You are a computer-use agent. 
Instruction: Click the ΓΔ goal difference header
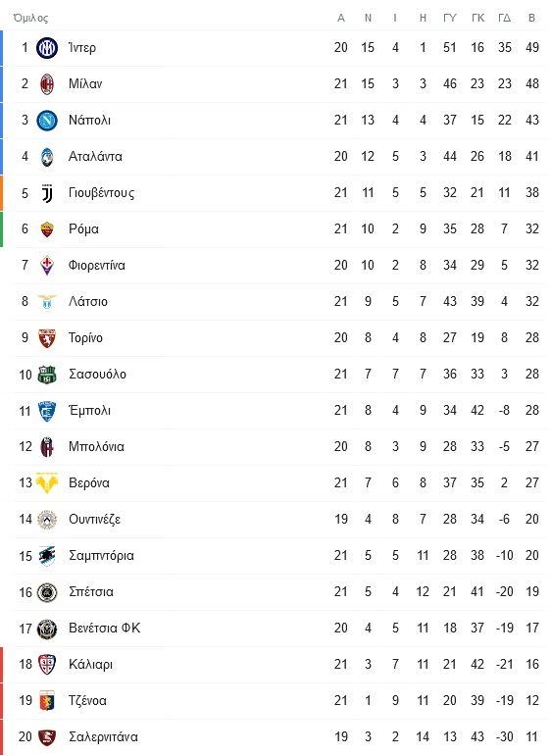(x=504, y=18)
